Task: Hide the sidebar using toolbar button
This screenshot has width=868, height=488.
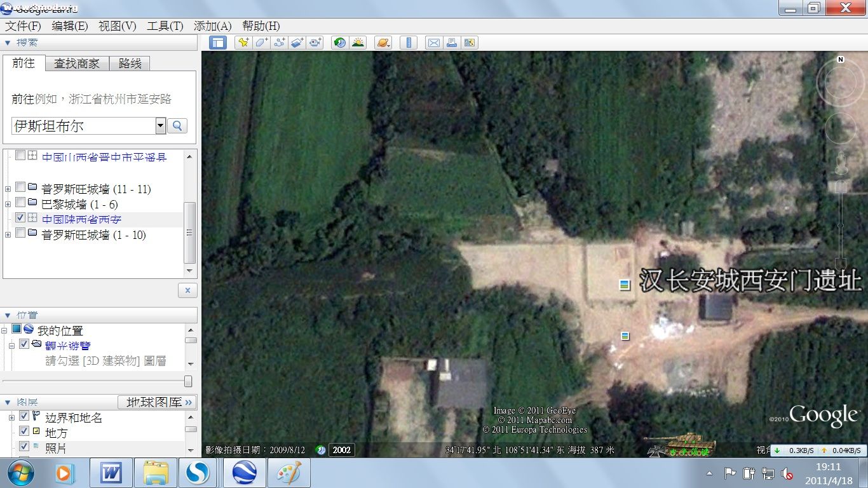Action: point(218,43)
